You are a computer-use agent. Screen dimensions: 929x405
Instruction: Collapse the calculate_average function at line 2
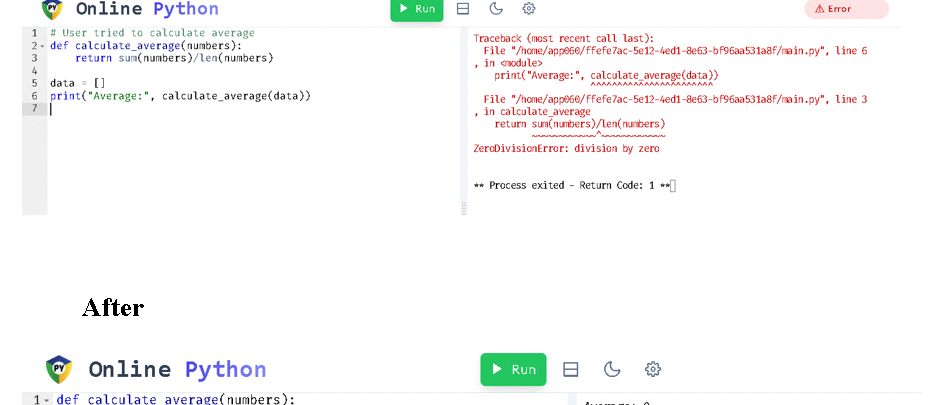tap(41, 46)
